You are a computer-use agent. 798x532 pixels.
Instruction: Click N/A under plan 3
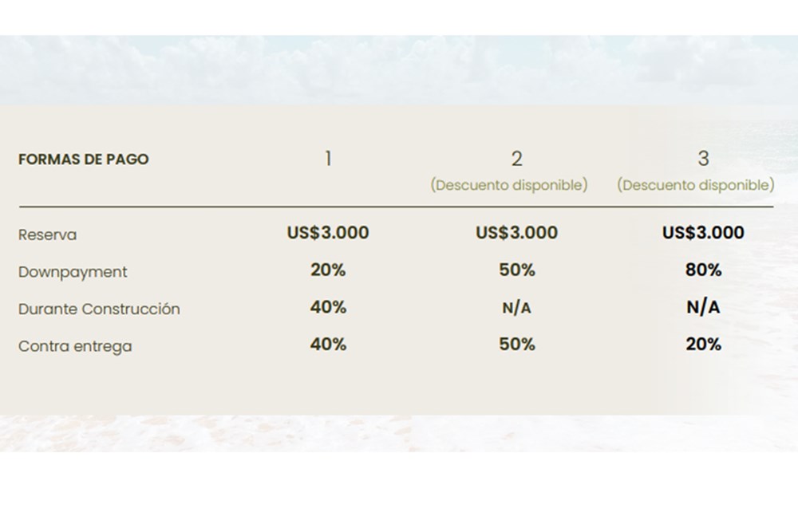(703, 307)
